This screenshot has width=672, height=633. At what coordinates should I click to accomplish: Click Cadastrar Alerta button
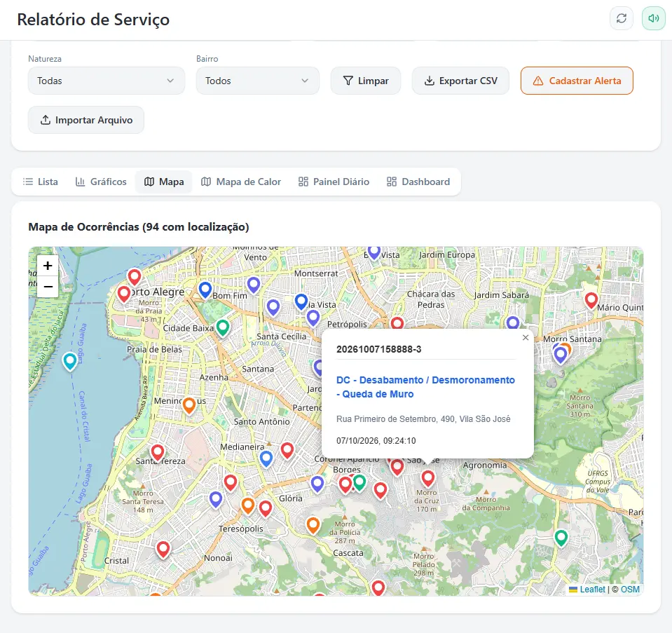[577, 81]
